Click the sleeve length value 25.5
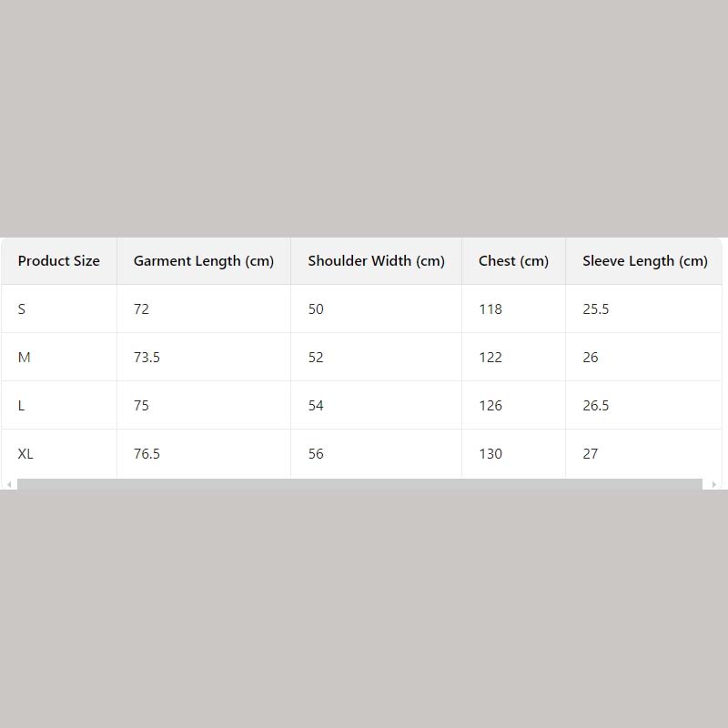 tap(596, 309)
